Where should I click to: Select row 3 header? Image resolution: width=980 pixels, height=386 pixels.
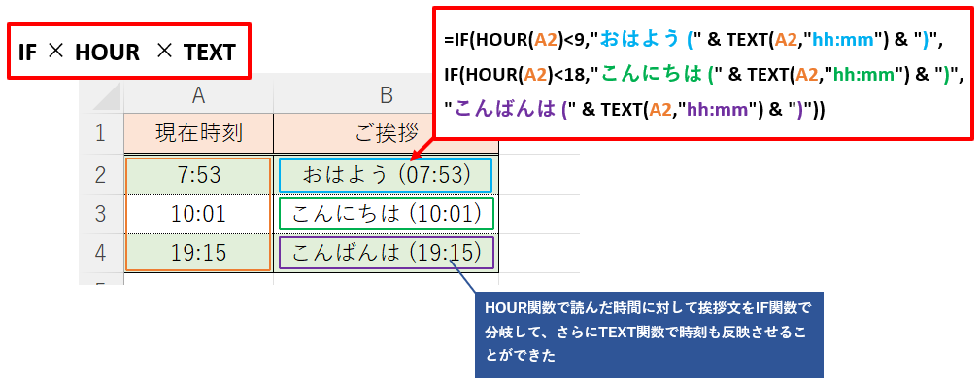coord(102,214)
